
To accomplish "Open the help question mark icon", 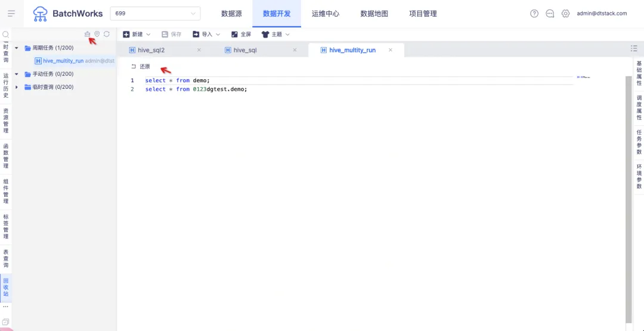I will pyautogui.click(x=534, y=14).
